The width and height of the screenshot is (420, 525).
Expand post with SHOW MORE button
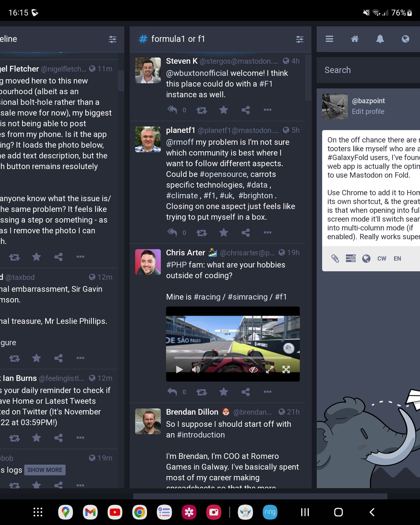pos(45,470)
